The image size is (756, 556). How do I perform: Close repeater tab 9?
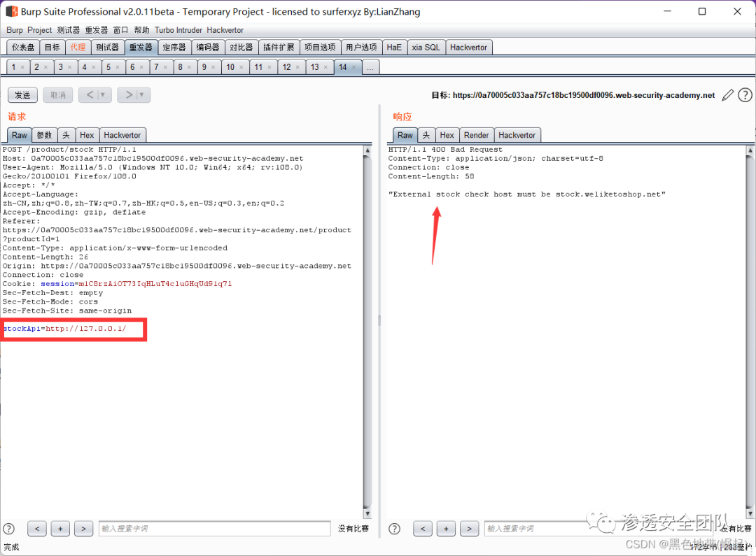coord(213,67)
